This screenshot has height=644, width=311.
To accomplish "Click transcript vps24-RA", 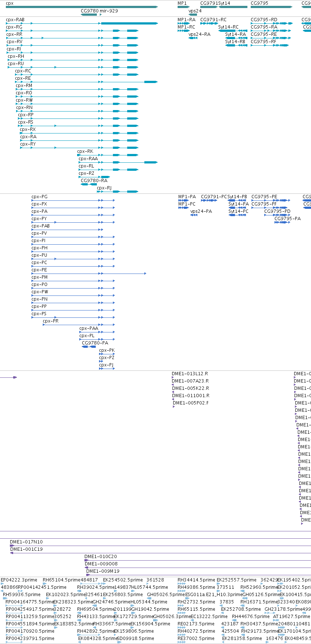I will tap(200, 34).
